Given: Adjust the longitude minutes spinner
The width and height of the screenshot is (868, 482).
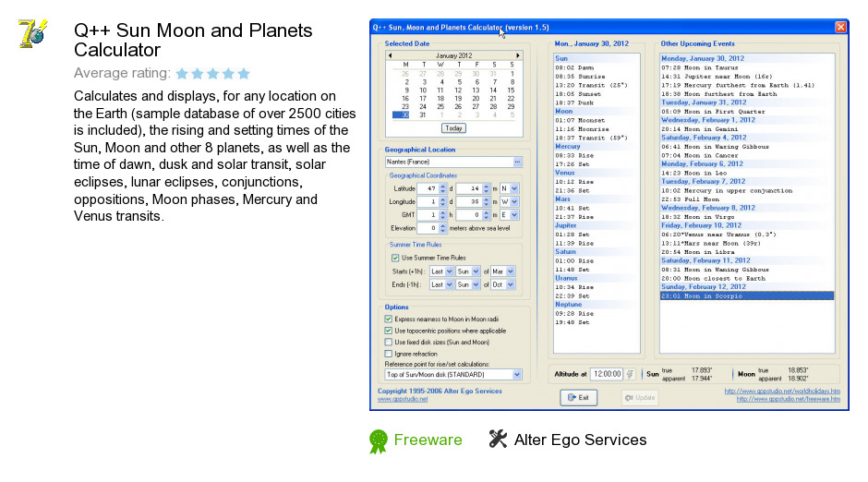Looking at the screenshot, I should click(x=486, y=202).
